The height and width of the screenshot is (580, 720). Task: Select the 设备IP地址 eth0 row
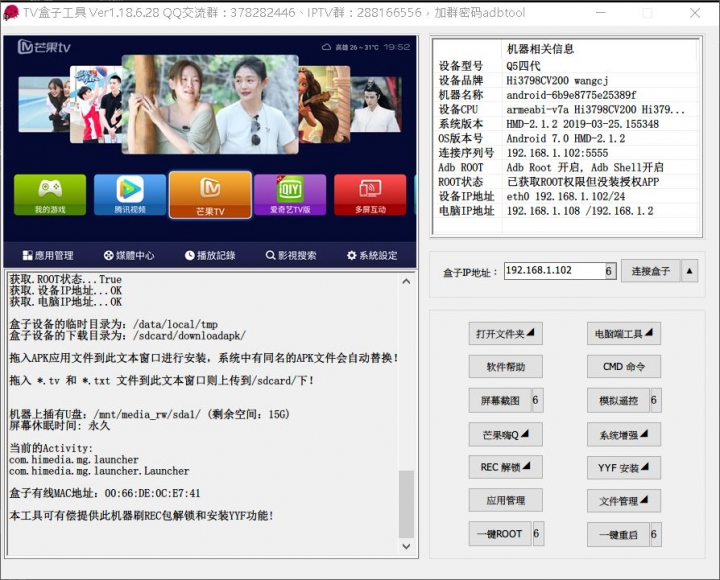click(566, 197)
